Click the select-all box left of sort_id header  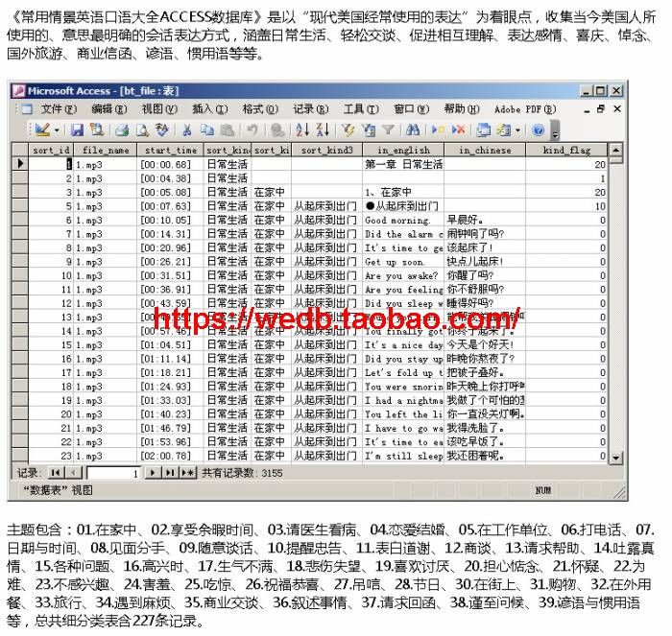pos(20,150)
